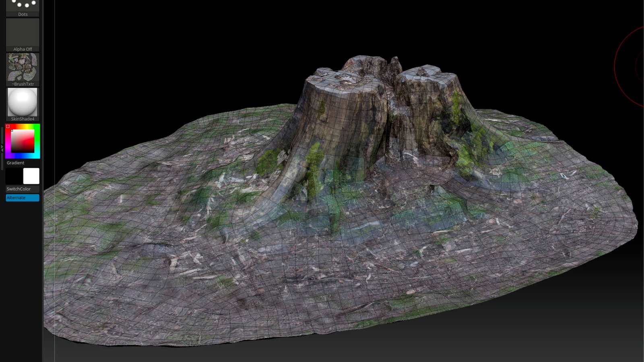Click the small red square in color picker corner
644x362 pixels.
8,126
